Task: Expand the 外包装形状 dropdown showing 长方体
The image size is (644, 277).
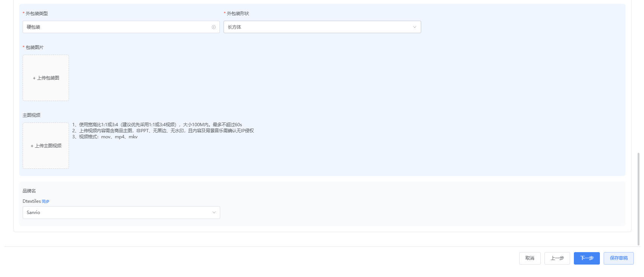Action: click(322, 27)
